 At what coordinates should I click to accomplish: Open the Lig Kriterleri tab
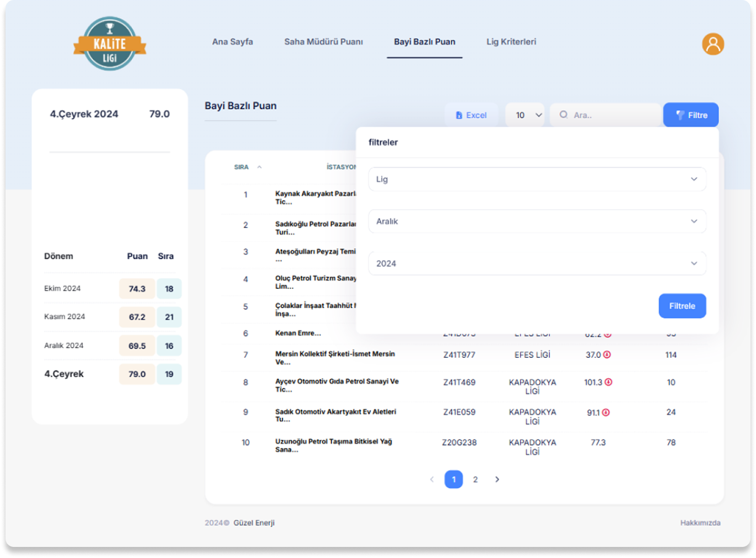click(x=511, y=42)
